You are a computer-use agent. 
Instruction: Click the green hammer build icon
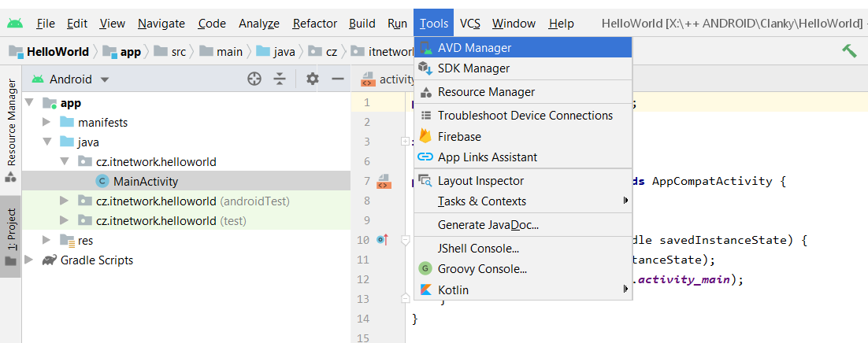tap(849, 51)
